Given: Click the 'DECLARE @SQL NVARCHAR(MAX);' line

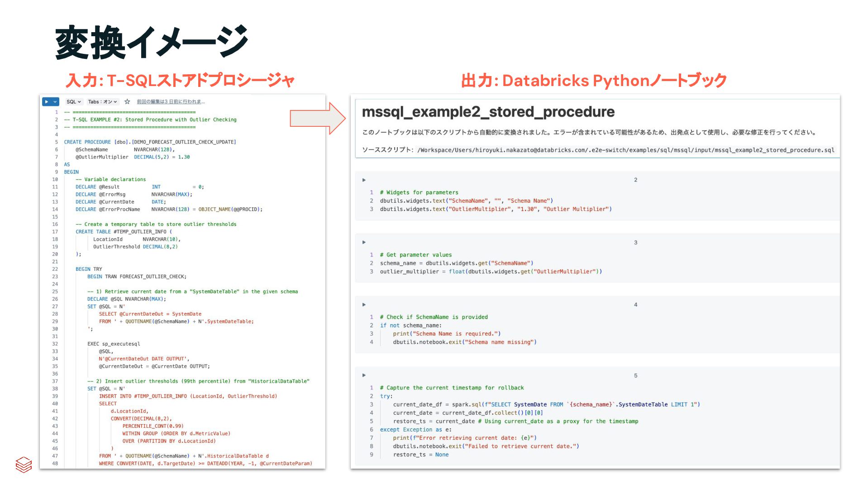Looking at the screenshot, I should click(127, 299).
